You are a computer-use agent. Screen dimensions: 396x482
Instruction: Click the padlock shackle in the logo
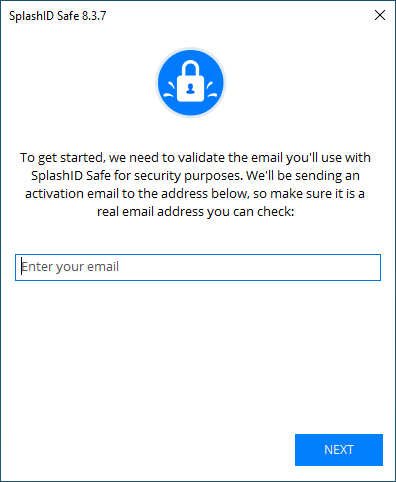point(191,68)
